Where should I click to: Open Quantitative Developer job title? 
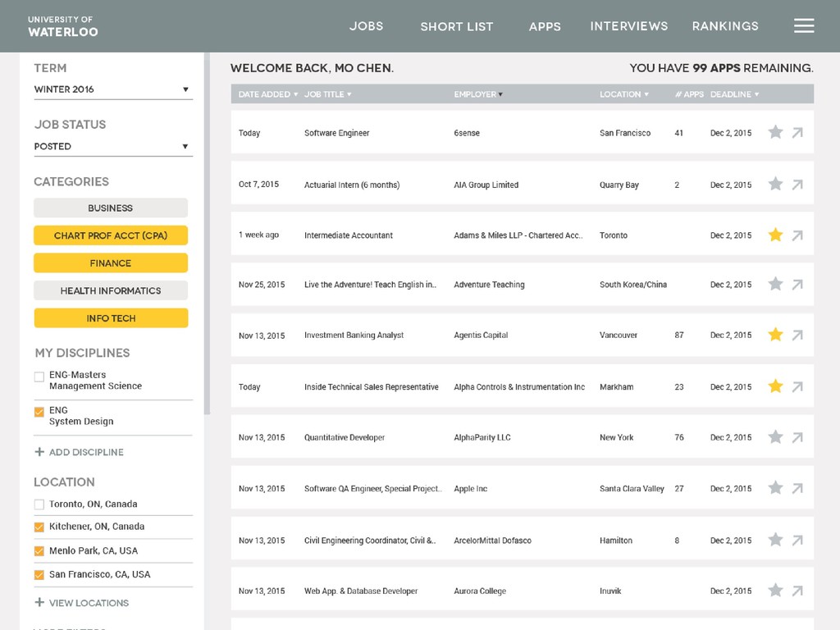click(345, 438)
